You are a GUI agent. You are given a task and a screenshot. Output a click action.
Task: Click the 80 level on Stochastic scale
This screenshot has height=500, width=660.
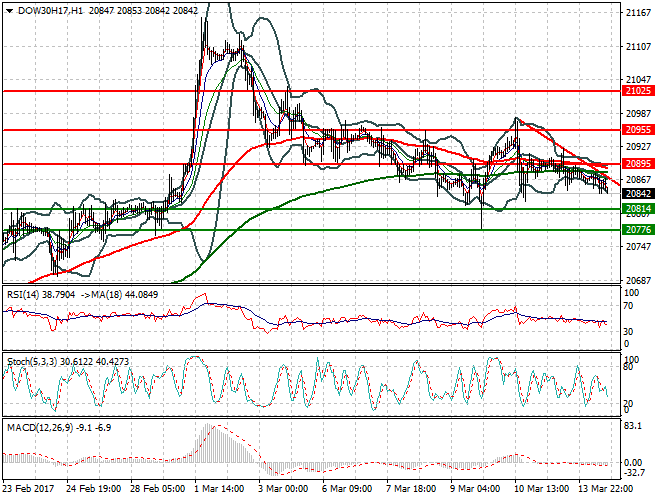tap(628, 367)
